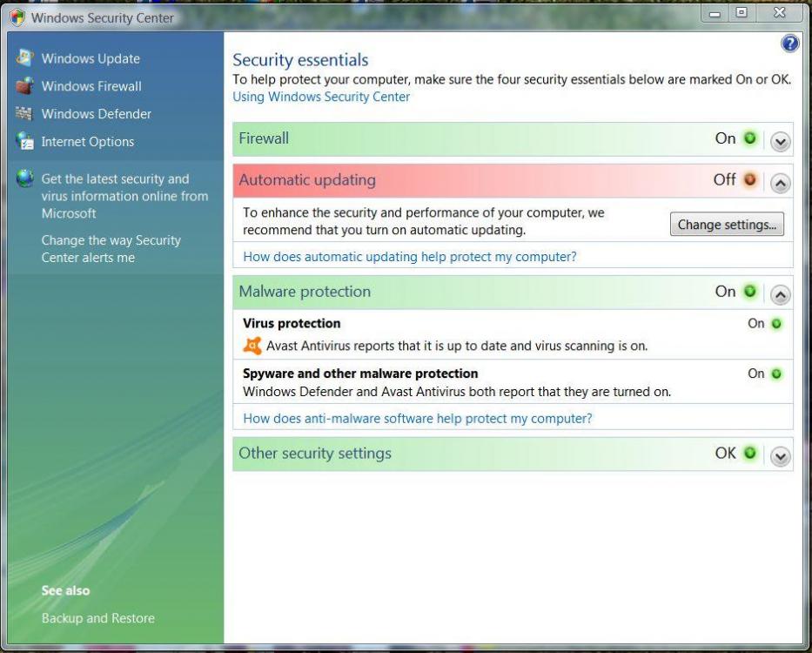The width and height of the screenshot is (812, 653).
Task: Open Internet Options link
Action: [x=88, y=141]
